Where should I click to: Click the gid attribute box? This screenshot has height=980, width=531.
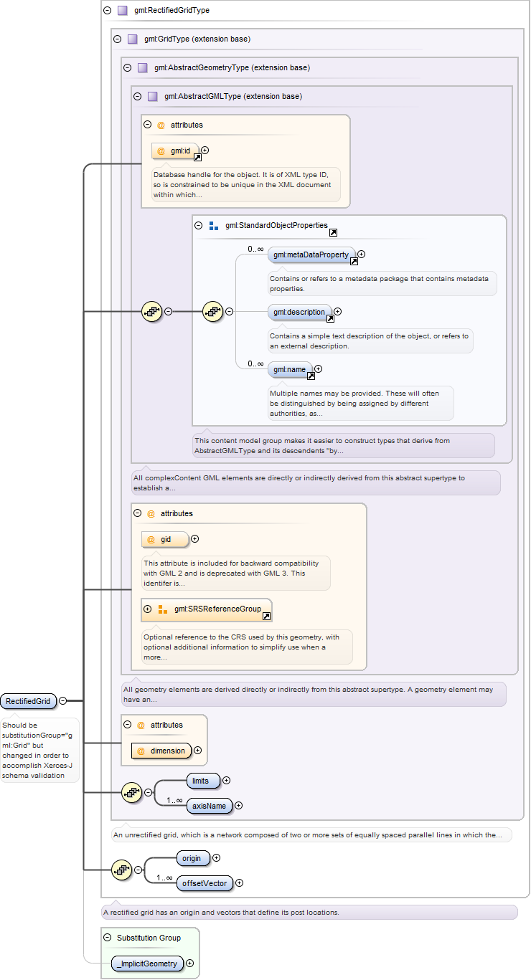pyautogui.click(x=165, y=539)
